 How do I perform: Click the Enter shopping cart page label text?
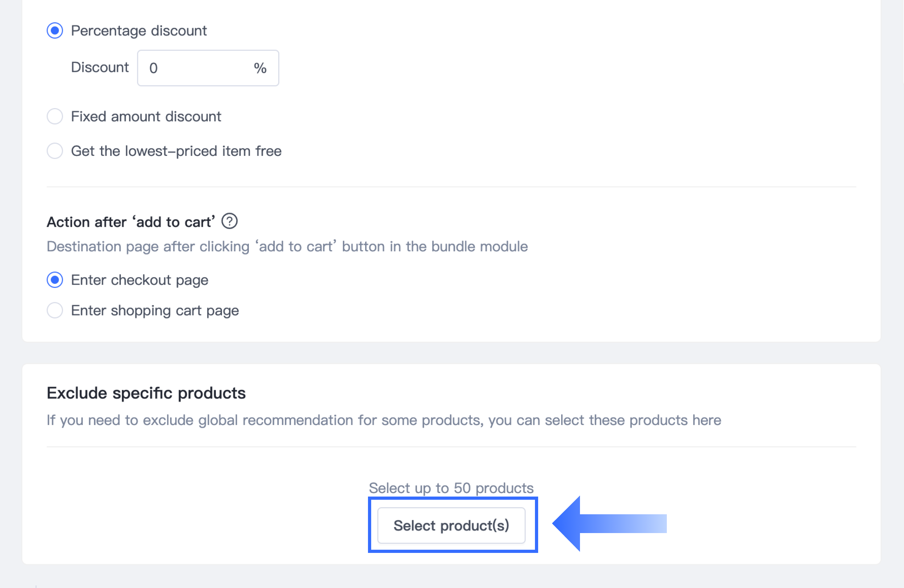pyautogui.click(x=155, y=310)
